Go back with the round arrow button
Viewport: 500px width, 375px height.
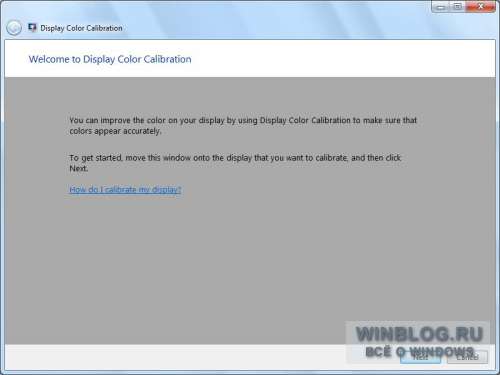click(x=14, y=28)
